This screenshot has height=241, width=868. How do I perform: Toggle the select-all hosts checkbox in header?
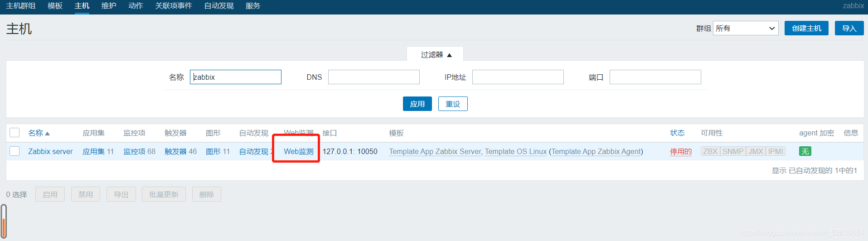[15, 132]
